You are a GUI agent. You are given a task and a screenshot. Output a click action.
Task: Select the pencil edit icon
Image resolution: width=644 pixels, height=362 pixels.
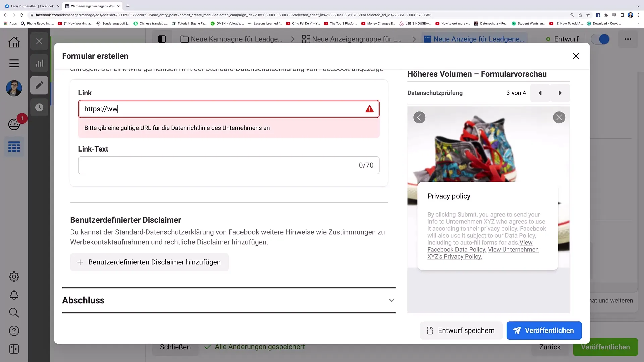pos(39,85)
